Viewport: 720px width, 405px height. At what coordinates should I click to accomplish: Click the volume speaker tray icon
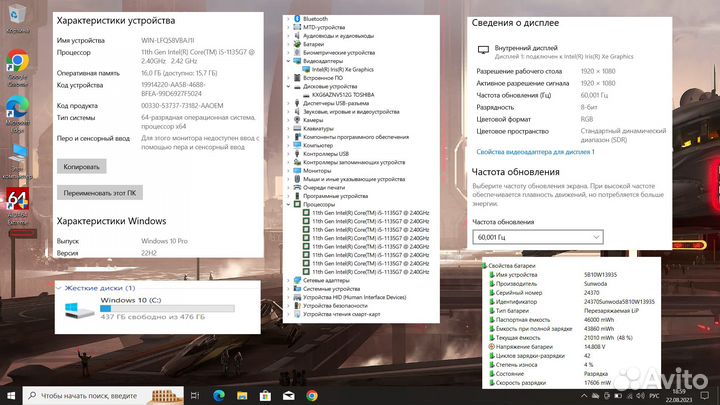click(641, 396)
